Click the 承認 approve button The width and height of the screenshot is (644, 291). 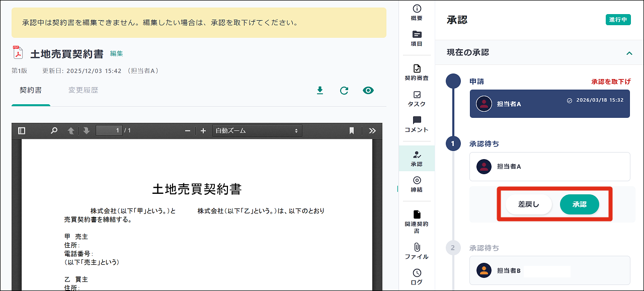click(x=579, y=204)
